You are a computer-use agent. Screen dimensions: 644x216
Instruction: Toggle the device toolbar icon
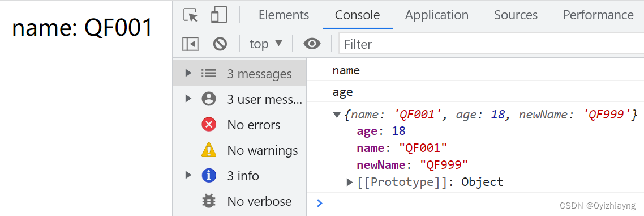coord(219,15)
